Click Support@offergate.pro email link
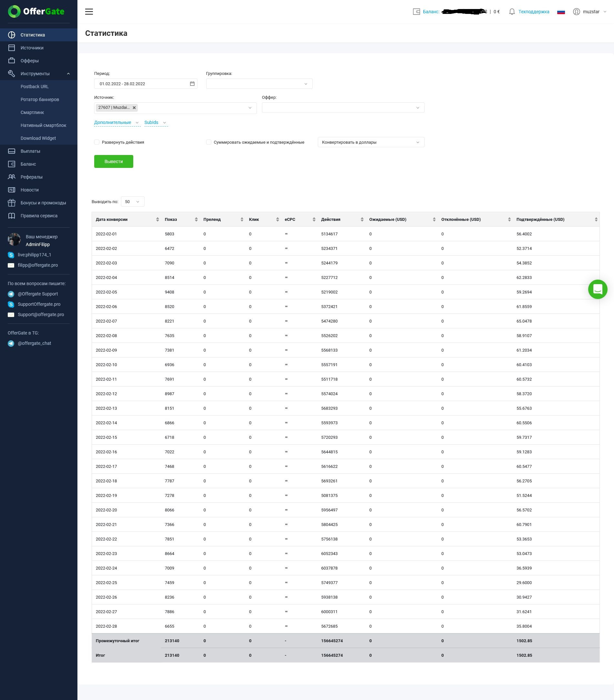This screenshot has height=700, width=614. [41, 314]
